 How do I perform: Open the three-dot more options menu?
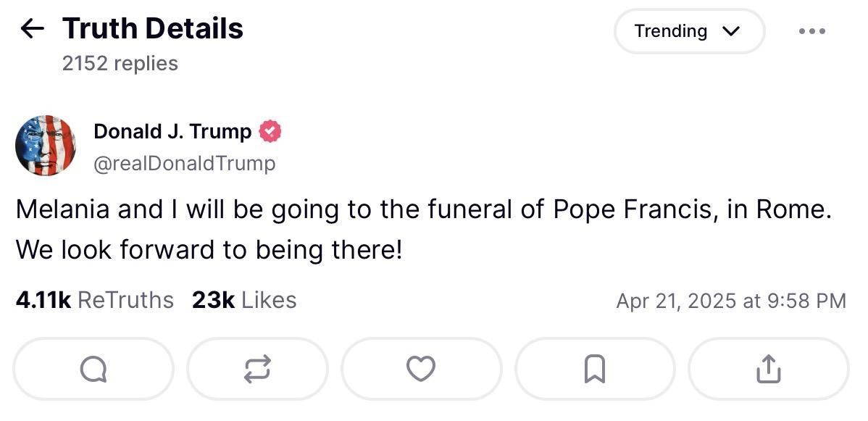tap(812, 32)
